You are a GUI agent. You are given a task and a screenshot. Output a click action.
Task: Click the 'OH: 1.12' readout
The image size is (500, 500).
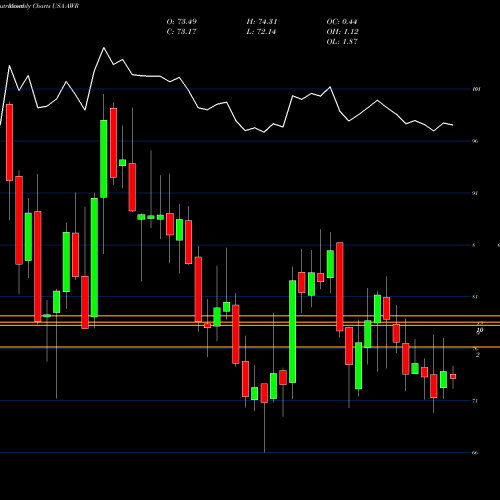(342, 32)
